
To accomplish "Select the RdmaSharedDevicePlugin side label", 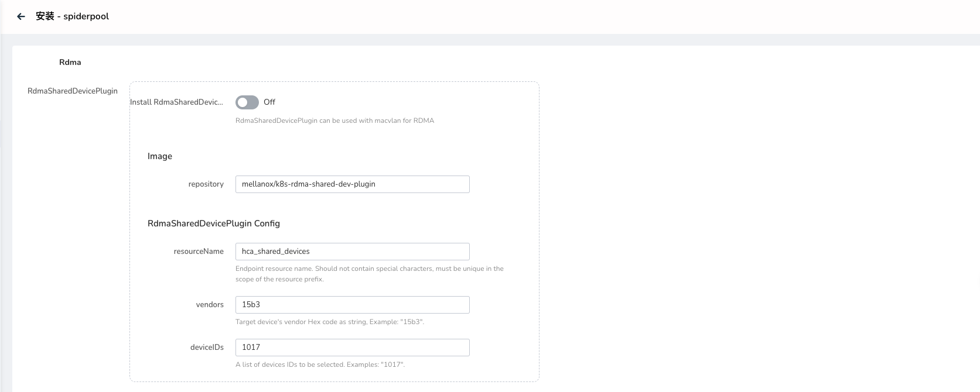I will pyautogui.click(x=72, y=91).
